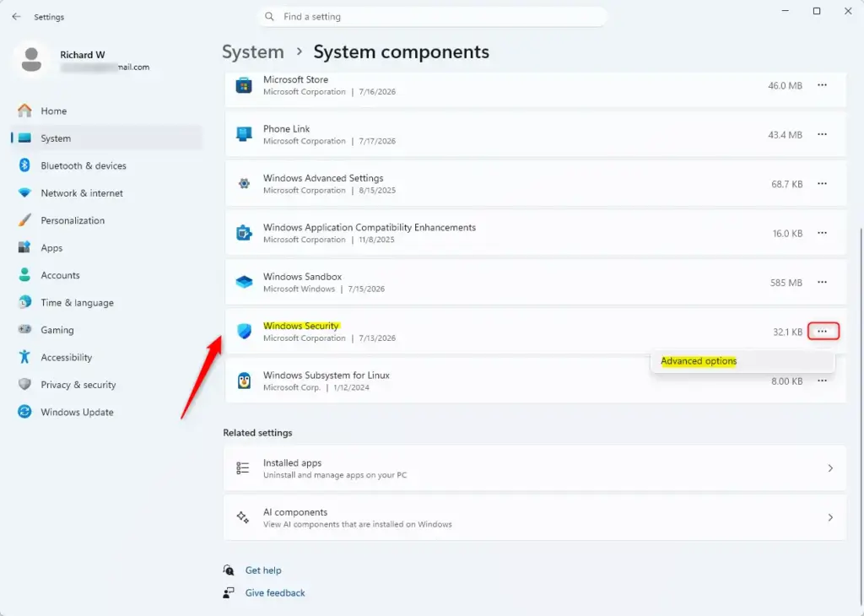Screen dimensions: 864x616
Task: Navigate to Home label in sidebar
Action: (53, 111)
